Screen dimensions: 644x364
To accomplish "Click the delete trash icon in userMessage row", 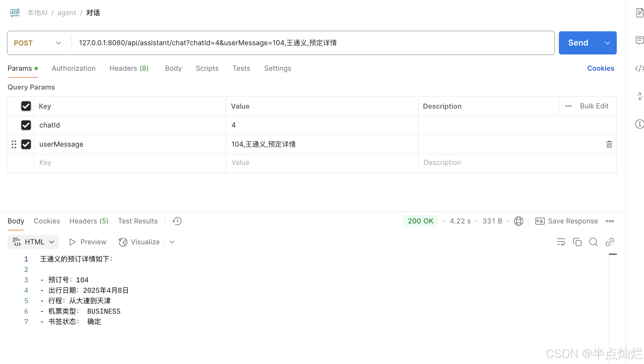I will tap(609, 144).
